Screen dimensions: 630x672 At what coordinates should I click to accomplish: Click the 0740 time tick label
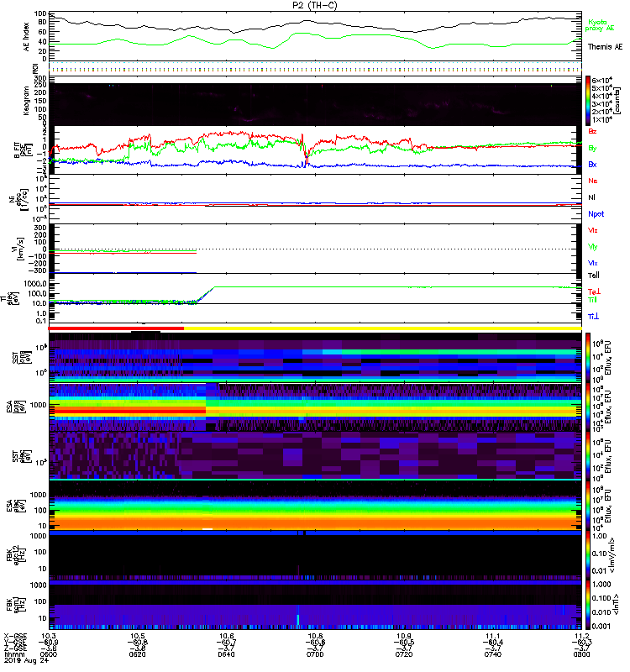pyautogui.click(x=493, y=654)
